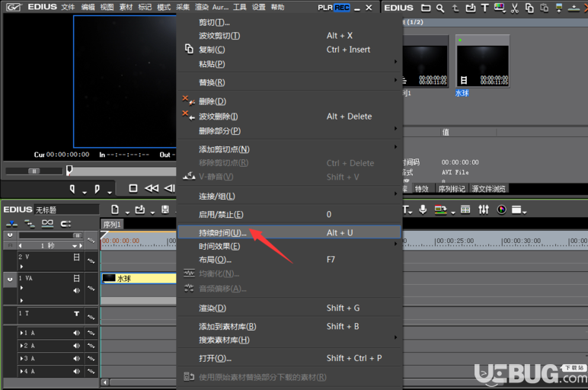Image resolution: width=588 pixels, height=390 pixels.
Task: Click the save project floppy icon
Action: pos(165,209)
